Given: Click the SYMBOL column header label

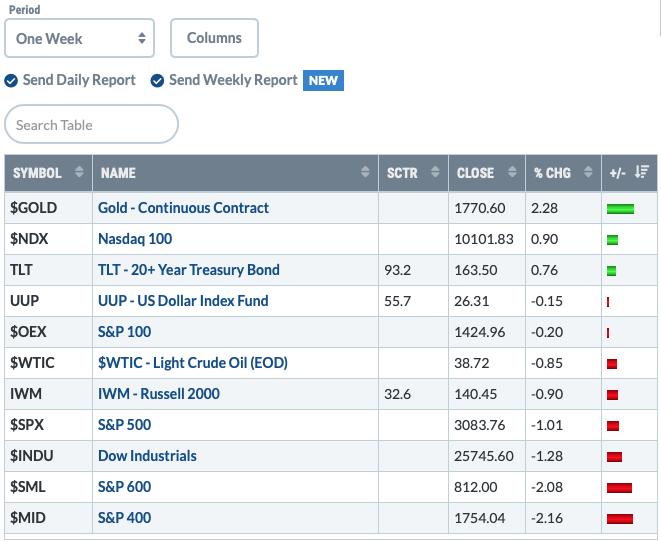Looking at the screenshot, I should pyautogui.click(x=37, y=173).
